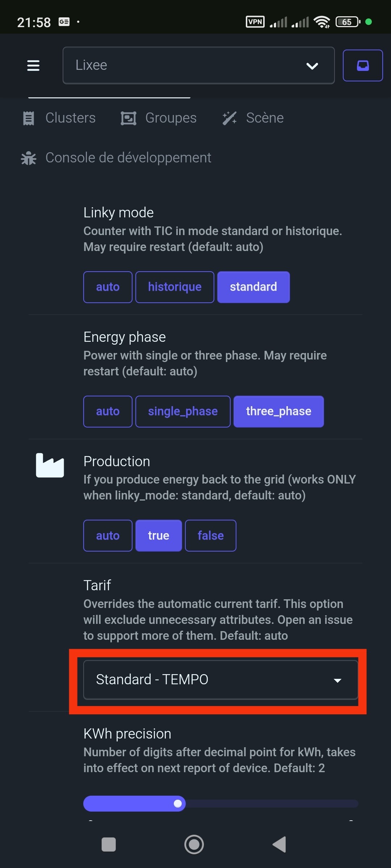The width and height of the screenshot is (391, 868).
Task: Click the Lixee dropdown chevron arrow
Action: pyautogui.click(x=312, y=66)
